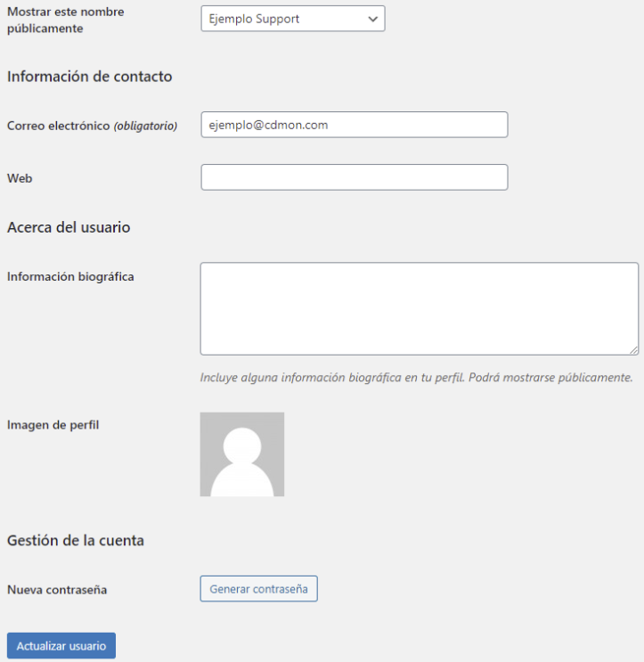Click the resize grip of the biography textarea
This screenshot has height=662, width=644.
tap(634, 350)
